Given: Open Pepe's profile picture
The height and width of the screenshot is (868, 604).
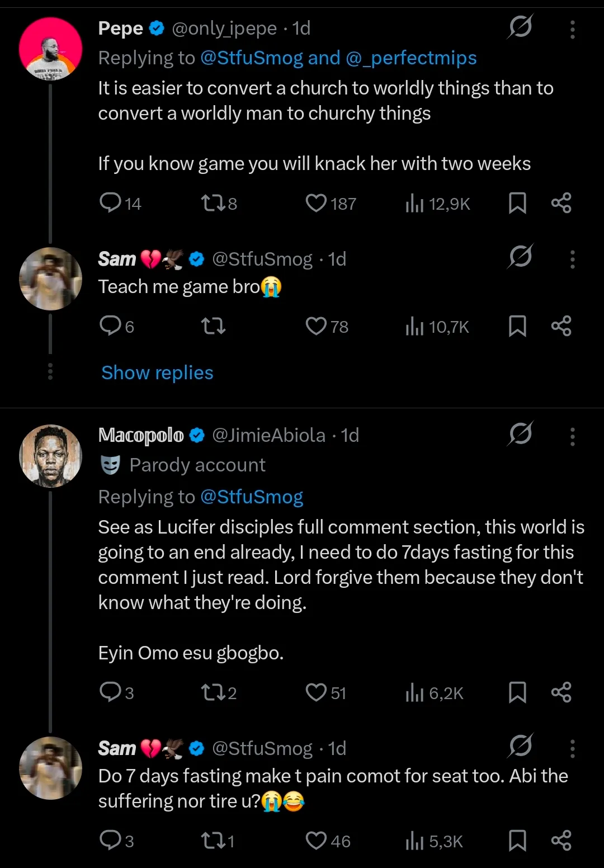Looking at the screenshot, I should click(50, 49).
